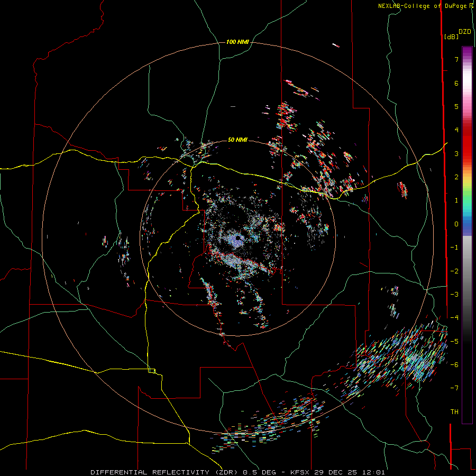
Task: Click the DZD label above color scale
Action: pyautogui.click(x=464, y=32)
